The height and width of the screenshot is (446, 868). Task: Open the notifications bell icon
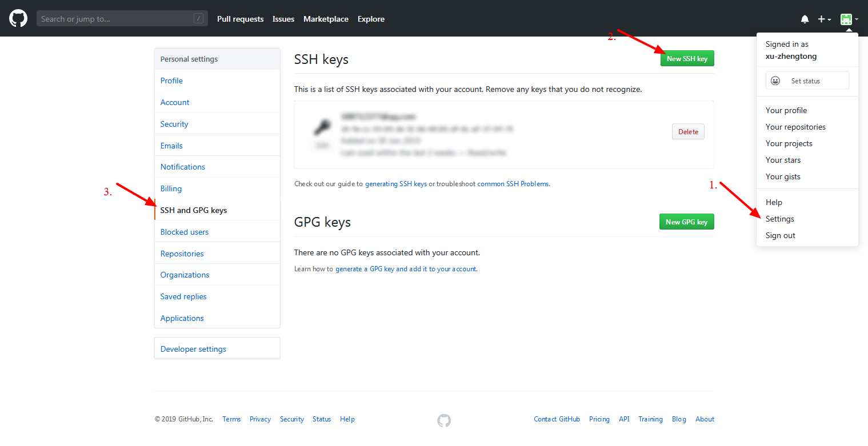click(x=805, y=19)
